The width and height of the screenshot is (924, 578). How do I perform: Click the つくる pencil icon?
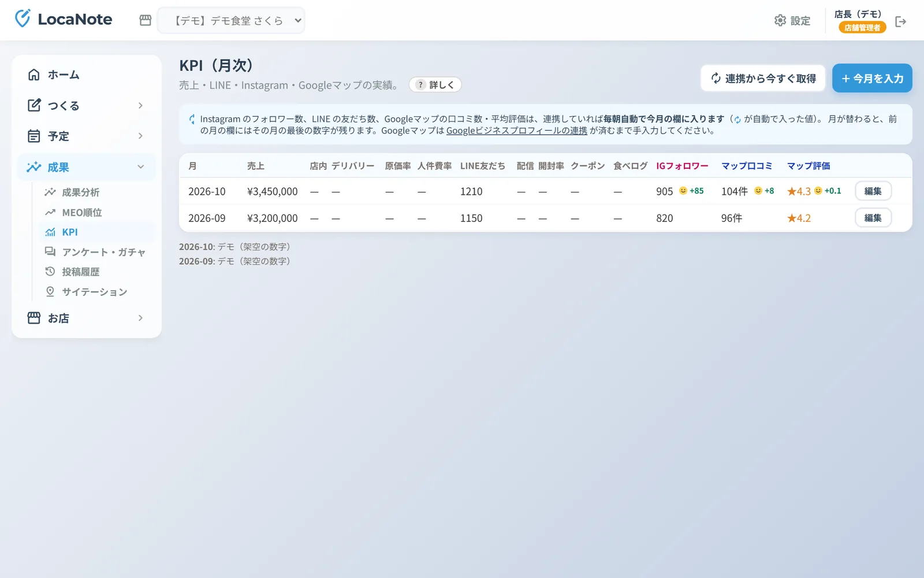pos(34,105)
